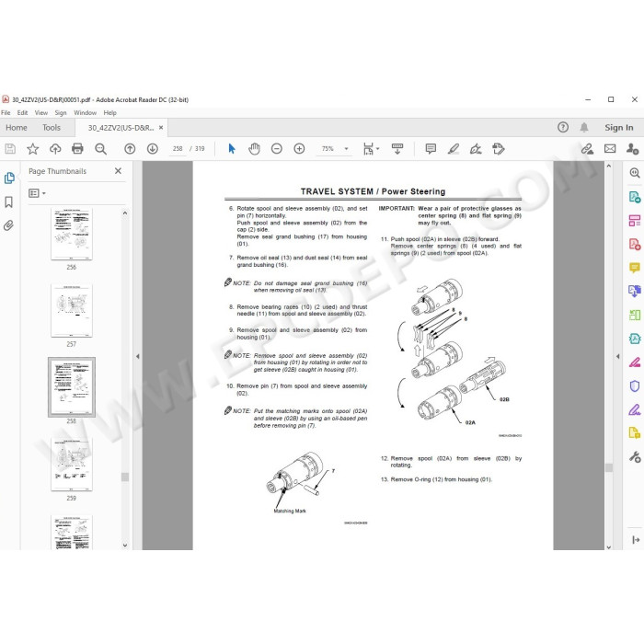The height and width of the screenshot is (644, 644).
Task: Click the Sign In button
Action: click(618, 127)
